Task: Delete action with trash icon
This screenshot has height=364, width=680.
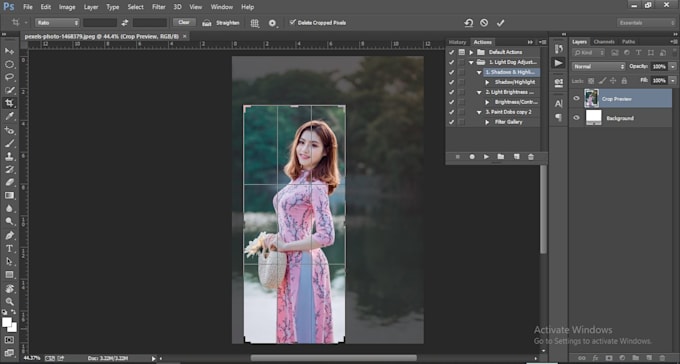Action: click(x=531, y=157)
